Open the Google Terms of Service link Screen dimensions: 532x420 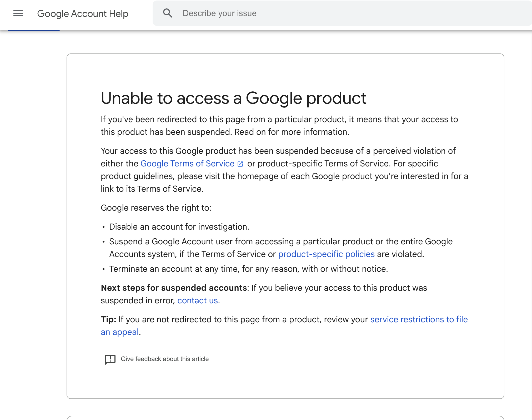[187, 164]
